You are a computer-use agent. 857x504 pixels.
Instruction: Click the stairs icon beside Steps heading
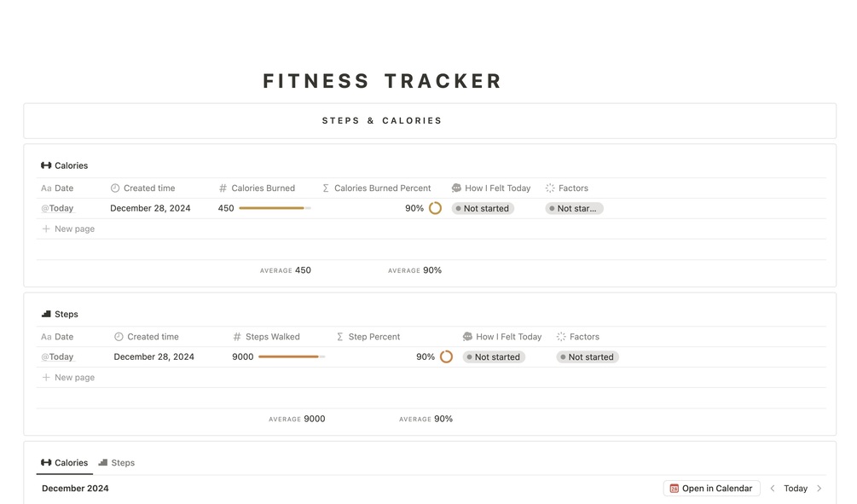click(46, 314)
